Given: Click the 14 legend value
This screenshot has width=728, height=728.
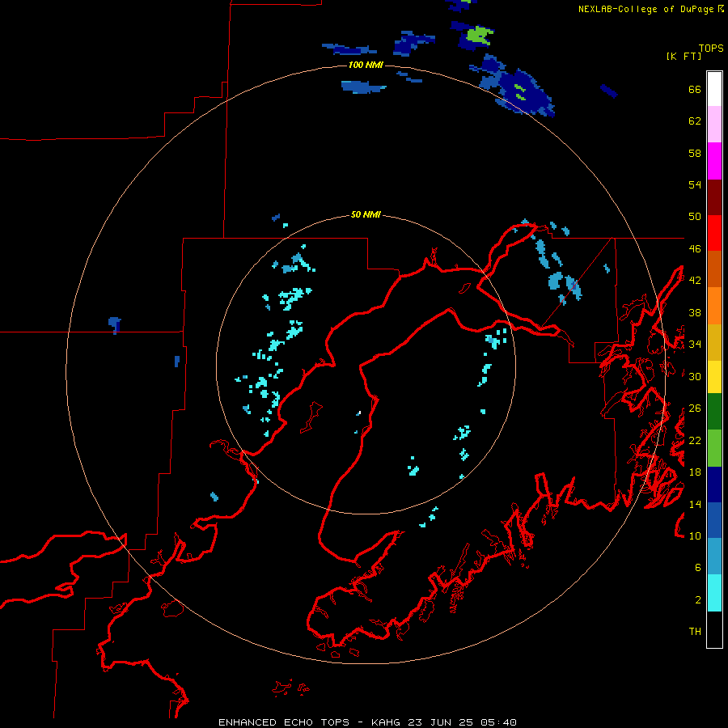Looking at the screenshot, I should pyautogui.click(x=695, y=504).
